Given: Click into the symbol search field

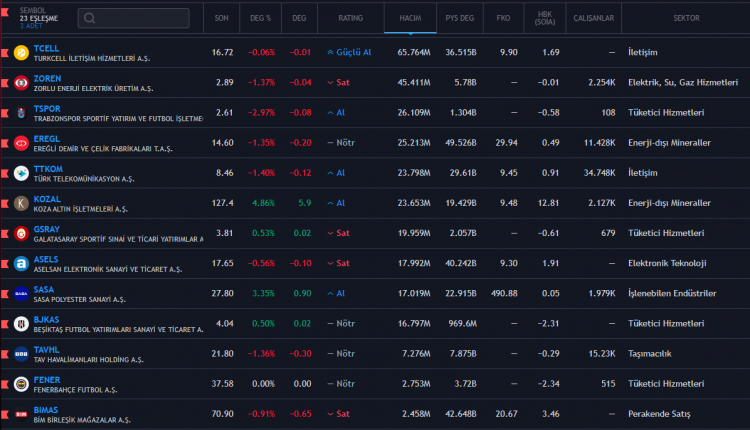Looking at the screenshot, I should coord(133,18).
